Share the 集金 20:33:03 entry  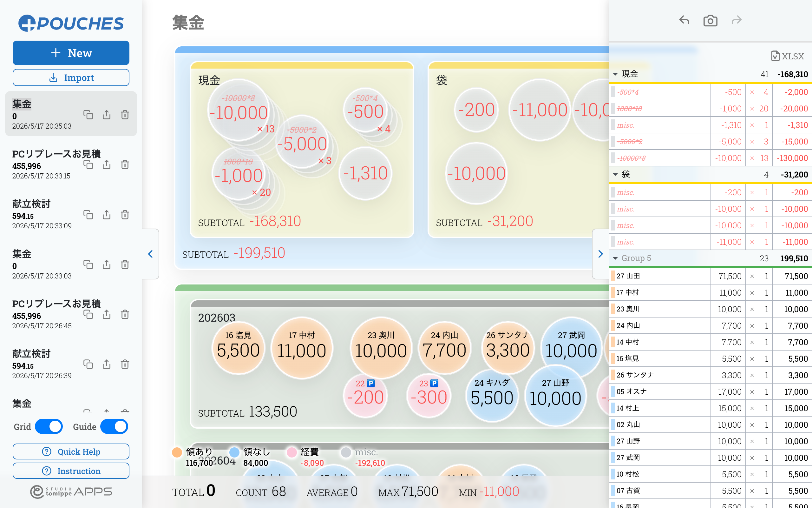(x=106, y=264)
